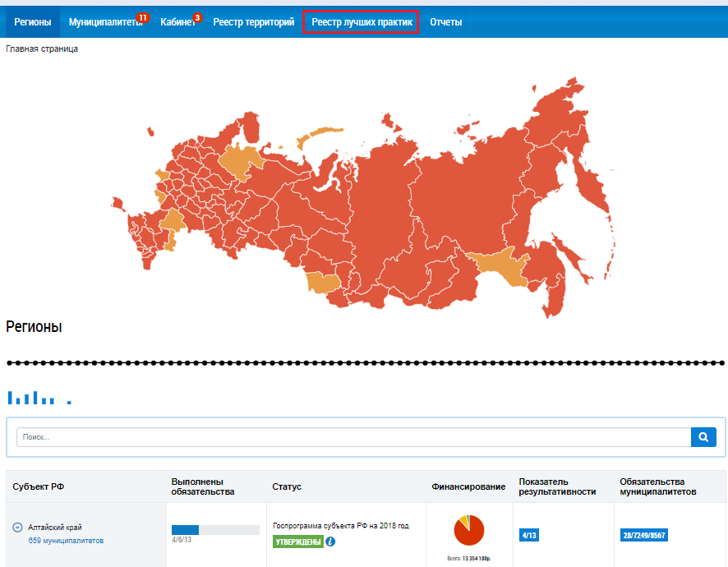
Task: Click the 4/13 результативности badge
Action: 529,535
